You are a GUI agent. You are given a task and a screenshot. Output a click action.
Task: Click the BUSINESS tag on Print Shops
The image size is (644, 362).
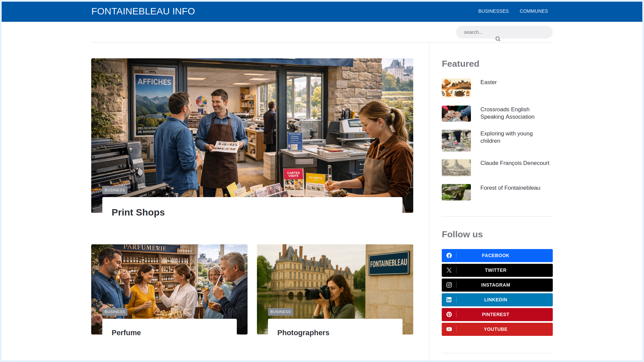114,190
